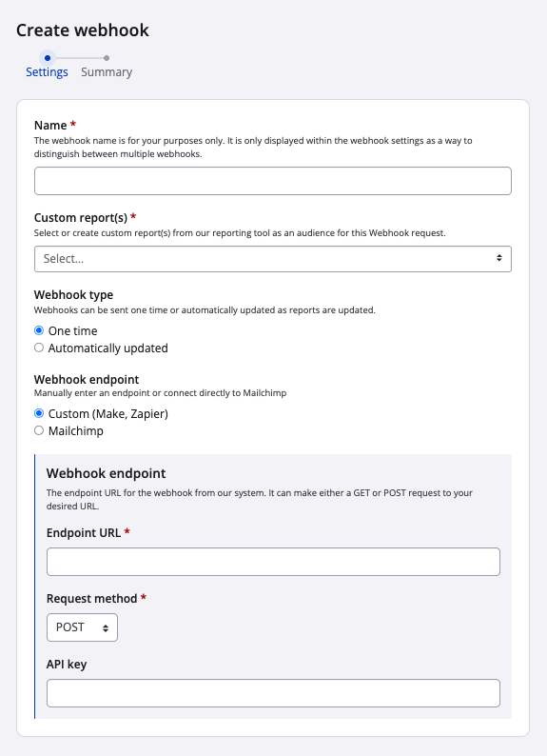Choose the Mailchimp endpoint radio button
This screenshot has width=547, height=756.
pos(39,430)
